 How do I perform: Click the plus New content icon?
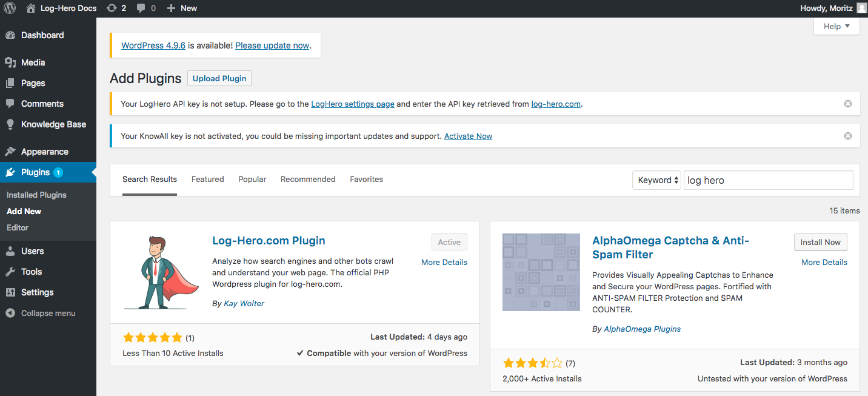coord(171,8)
